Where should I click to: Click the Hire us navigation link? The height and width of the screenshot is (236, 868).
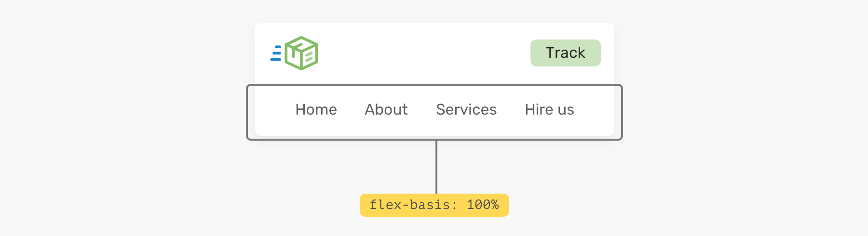[x=549, y=110]
